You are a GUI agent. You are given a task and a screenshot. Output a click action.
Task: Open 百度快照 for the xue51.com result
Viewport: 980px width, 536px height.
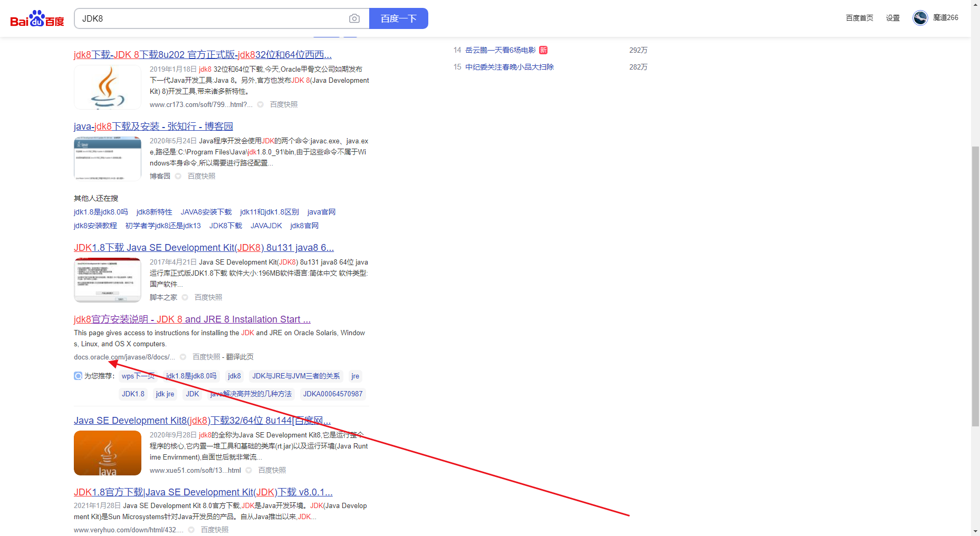click(x=272, y=470)
